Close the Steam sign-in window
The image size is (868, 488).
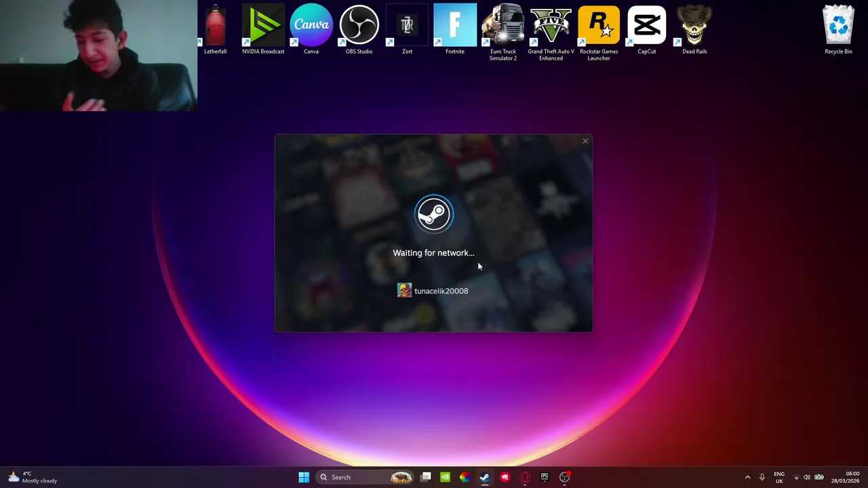point(585,141)
